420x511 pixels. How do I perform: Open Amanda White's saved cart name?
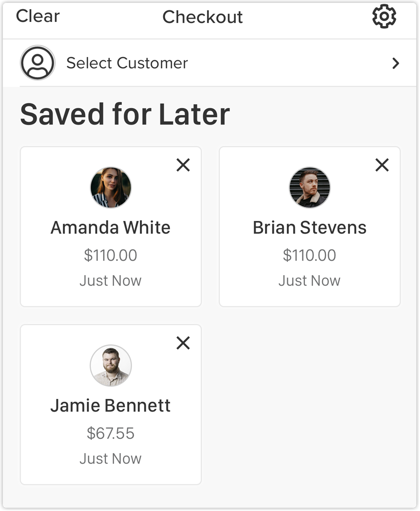(x=110, y=228)
